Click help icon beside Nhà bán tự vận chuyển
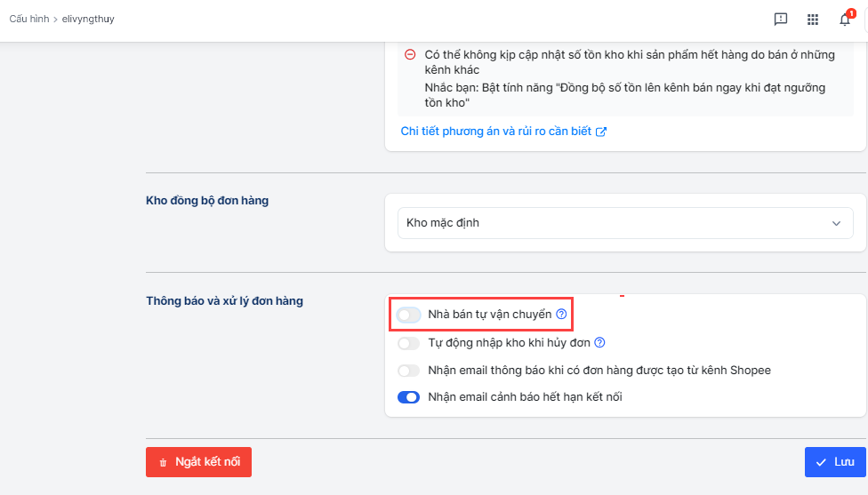The width and height of the screenshot is (868, 495). pos(561,315)
